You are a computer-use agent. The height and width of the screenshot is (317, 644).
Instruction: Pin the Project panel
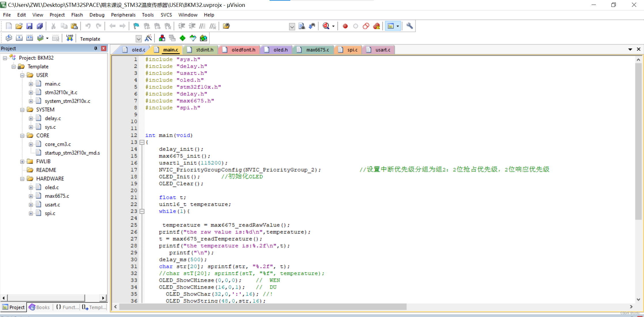(96, 48)
